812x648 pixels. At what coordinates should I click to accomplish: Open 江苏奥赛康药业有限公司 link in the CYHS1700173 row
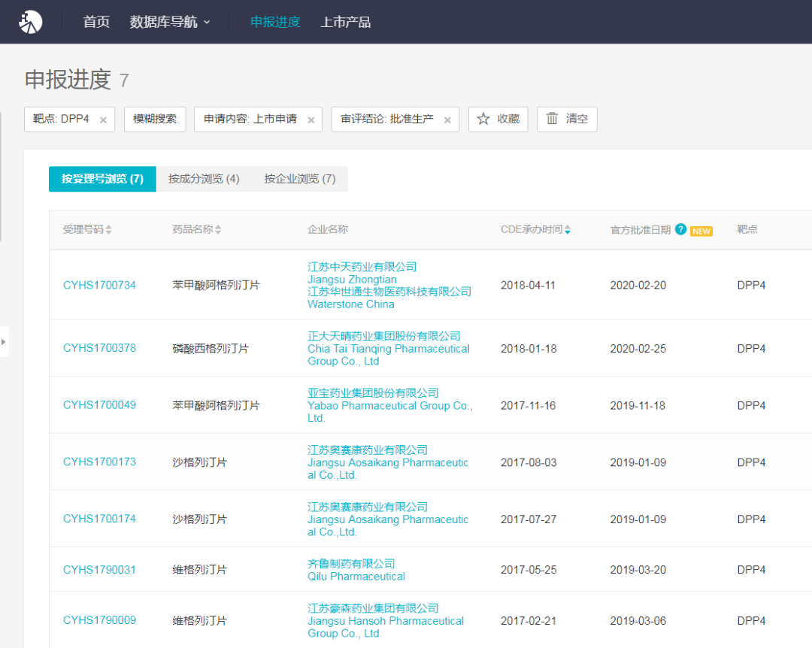pyautogui.click(x=368, y=450)
